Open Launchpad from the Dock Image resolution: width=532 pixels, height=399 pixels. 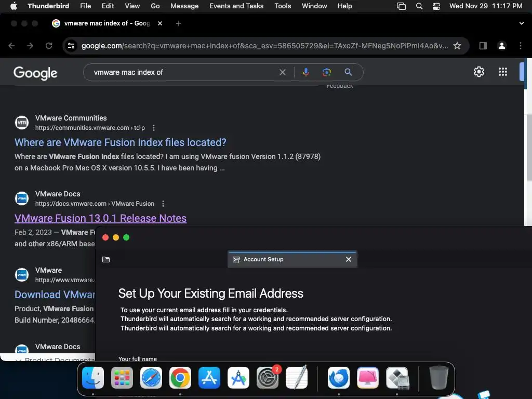(x=122, y=378)
